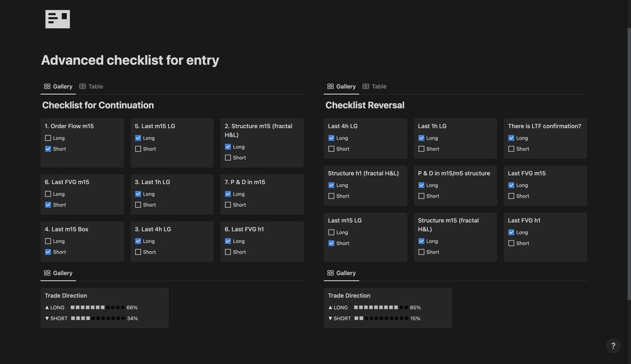Click Table icon in Checklist Reversal view
The height and width of the screenshot is (364, 631).
[366, 87]
